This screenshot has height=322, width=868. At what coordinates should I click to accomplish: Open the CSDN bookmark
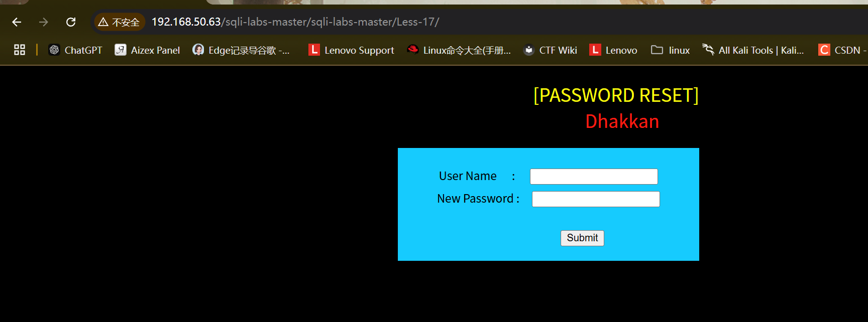(x=842, y=50)
